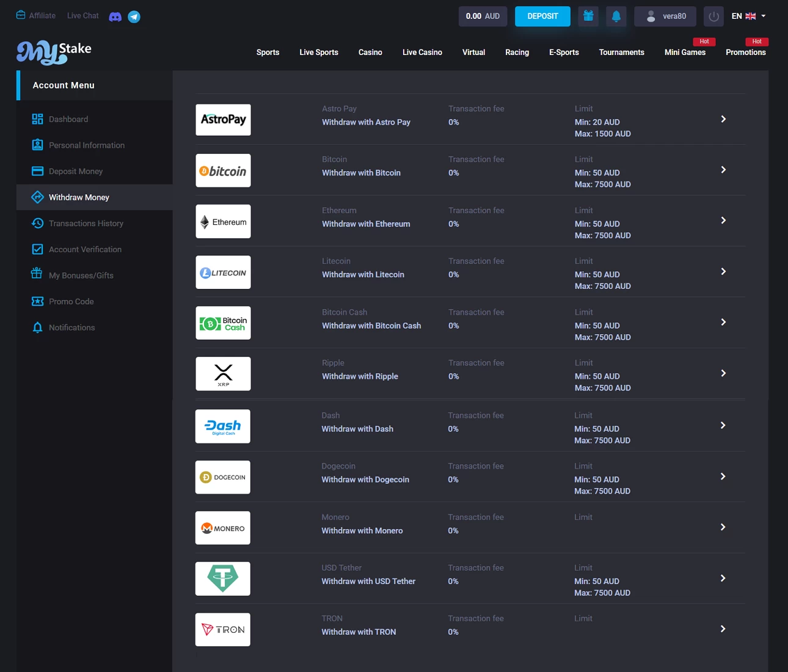Click Withdraw with Astro Pay link

coord(366,122)
